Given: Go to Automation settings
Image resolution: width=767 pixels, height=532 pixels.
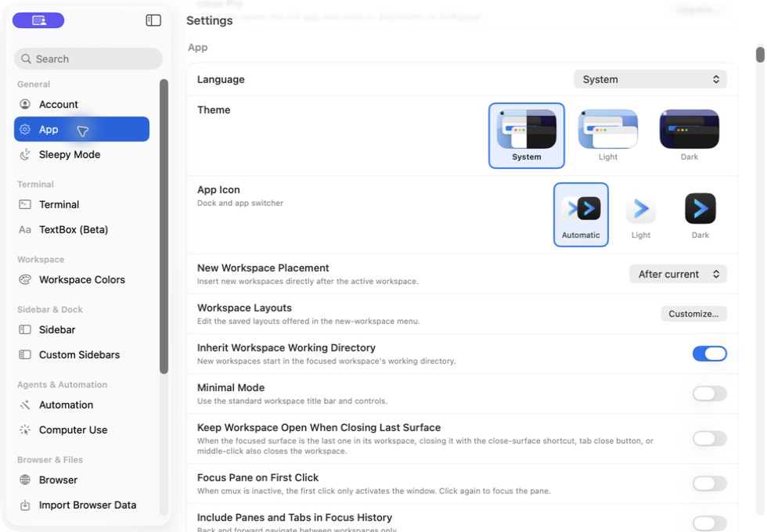Looking at the screenshot, I should coord(81,405).
